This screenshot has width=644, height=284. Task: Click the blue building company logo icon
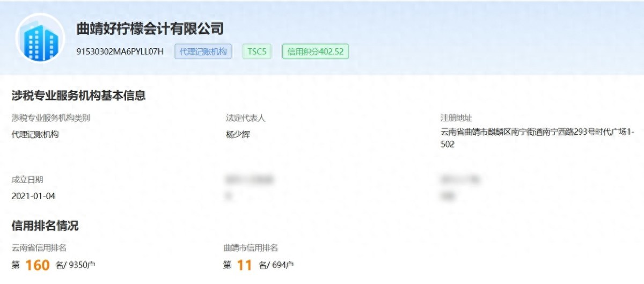(40, 37)
